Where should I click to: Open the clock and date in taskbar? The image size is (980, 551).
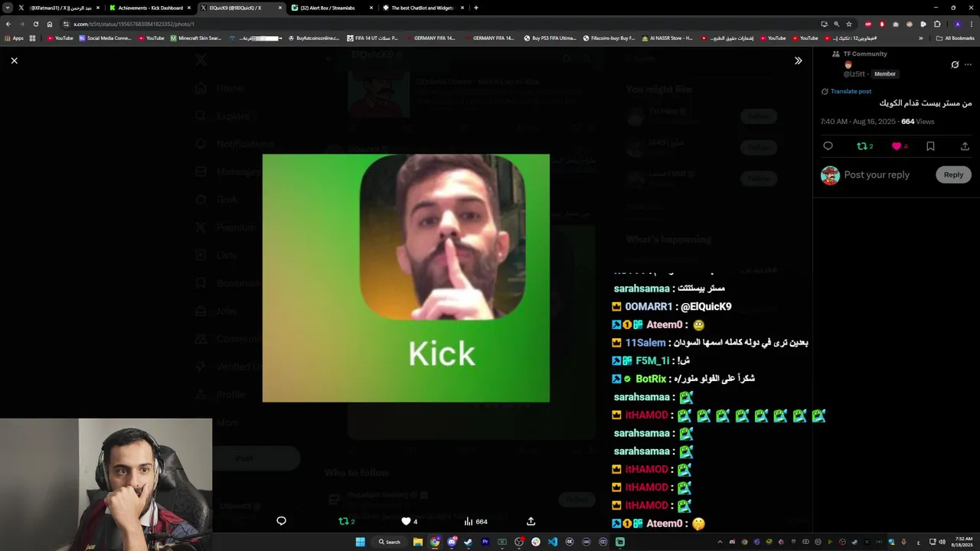pos(964,542)
